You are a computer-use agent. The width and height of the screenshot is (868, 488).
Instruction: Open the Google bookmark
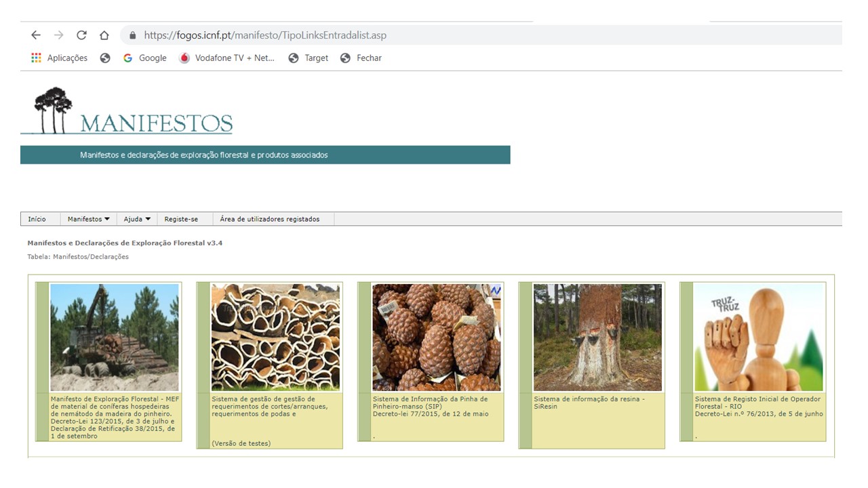[145, 58]
